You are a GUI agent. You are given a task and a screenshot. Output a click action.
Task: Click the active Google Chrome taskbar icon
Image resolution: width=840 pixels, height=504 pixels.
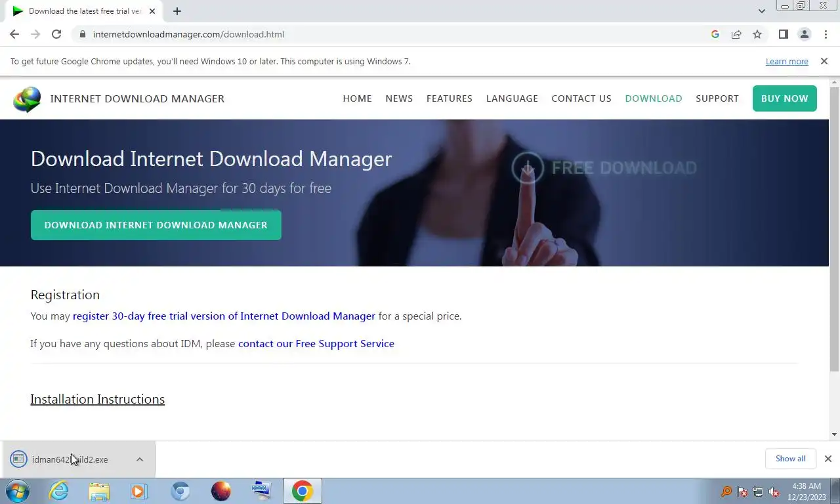[303, 491]
